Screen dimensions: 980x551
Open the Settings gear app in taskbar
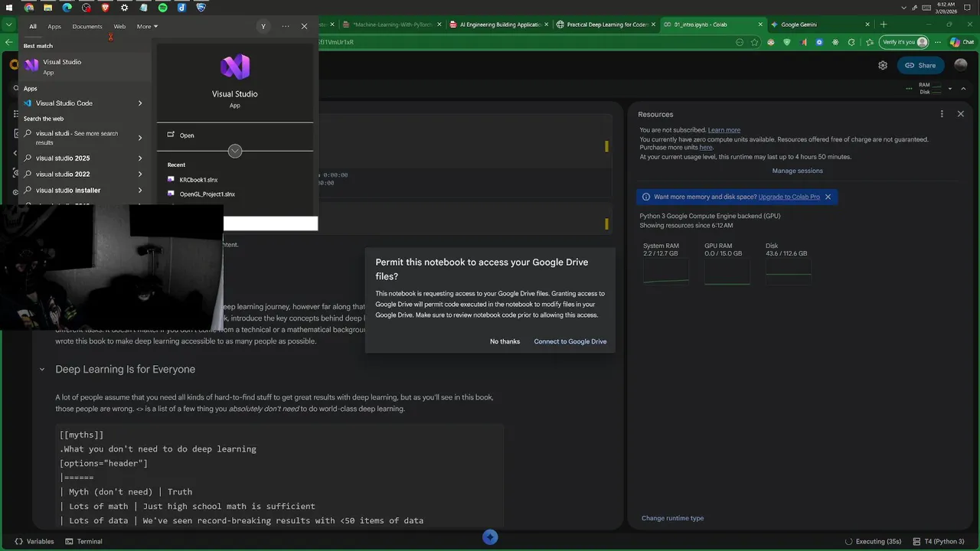(124, 7)
